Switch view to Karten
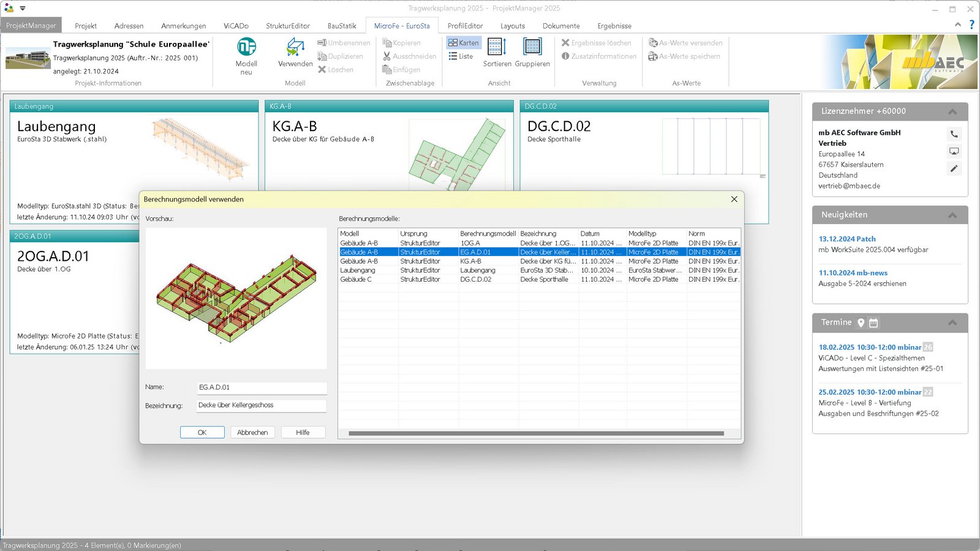This screenshot has height=551, width=980. 464,43
